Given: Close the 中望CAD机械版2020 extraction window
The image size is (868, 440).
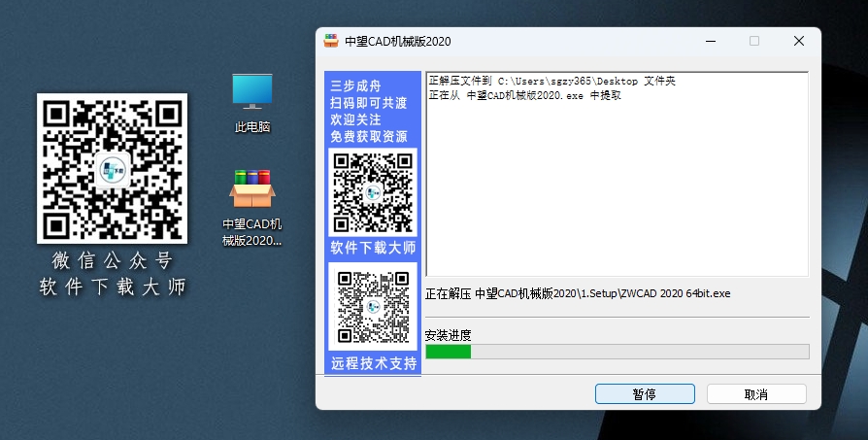Looking at the screenshot, I should (799, 41).
